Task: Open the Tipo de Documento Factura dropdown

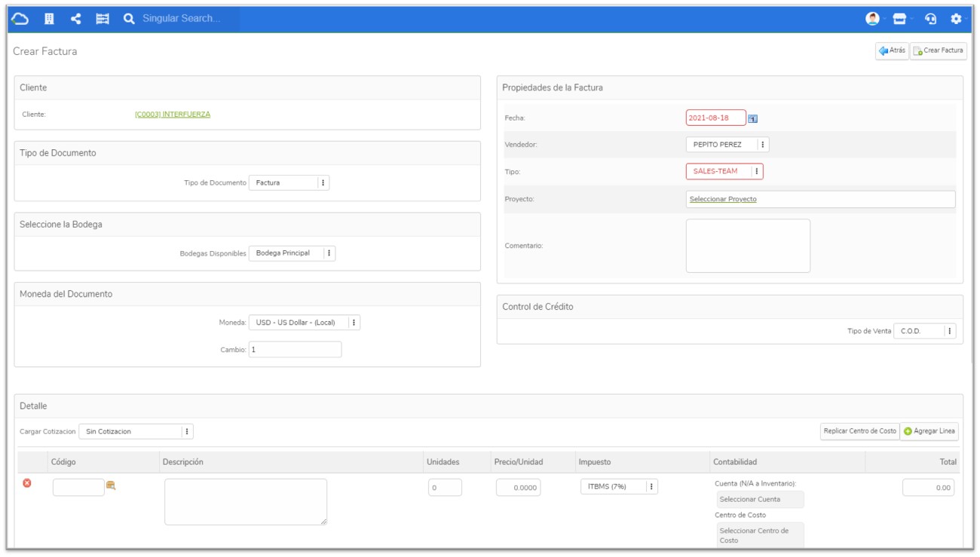Action: click(x=289, y=182)
